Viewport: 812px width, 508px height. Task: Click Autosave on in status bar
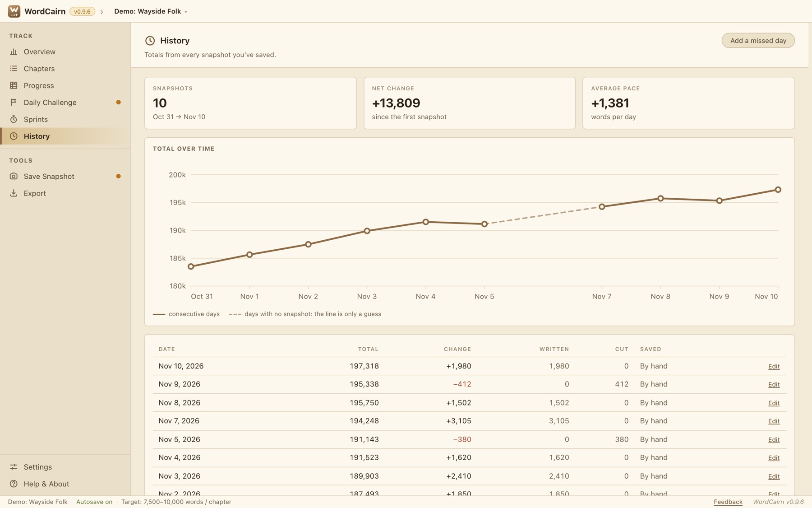click(x=94, y=502)
